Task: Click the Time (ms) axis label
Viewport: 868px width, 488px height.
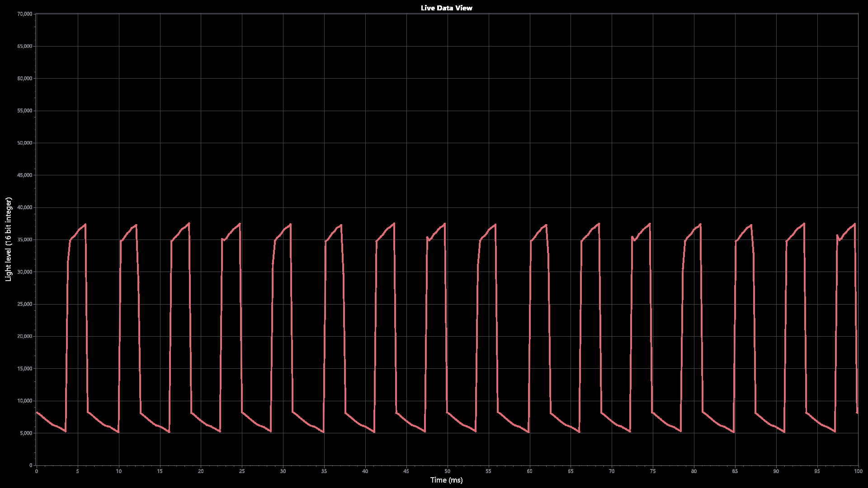Action: (x=446, y=480)
